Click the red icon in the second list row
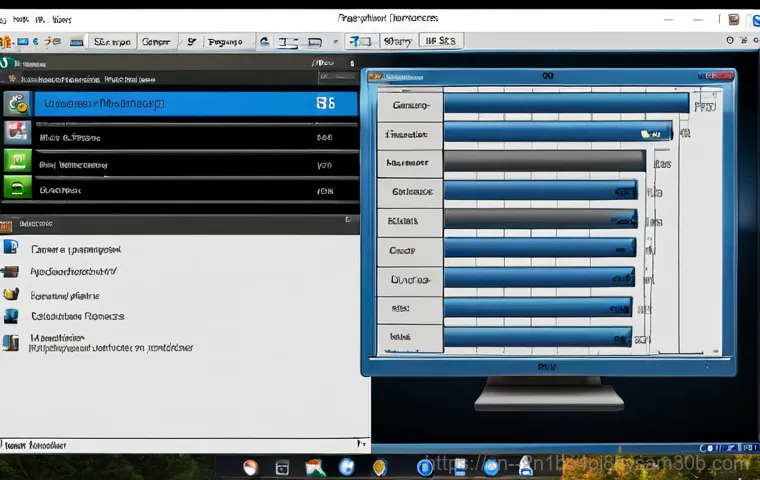 [x=16, y=132]
